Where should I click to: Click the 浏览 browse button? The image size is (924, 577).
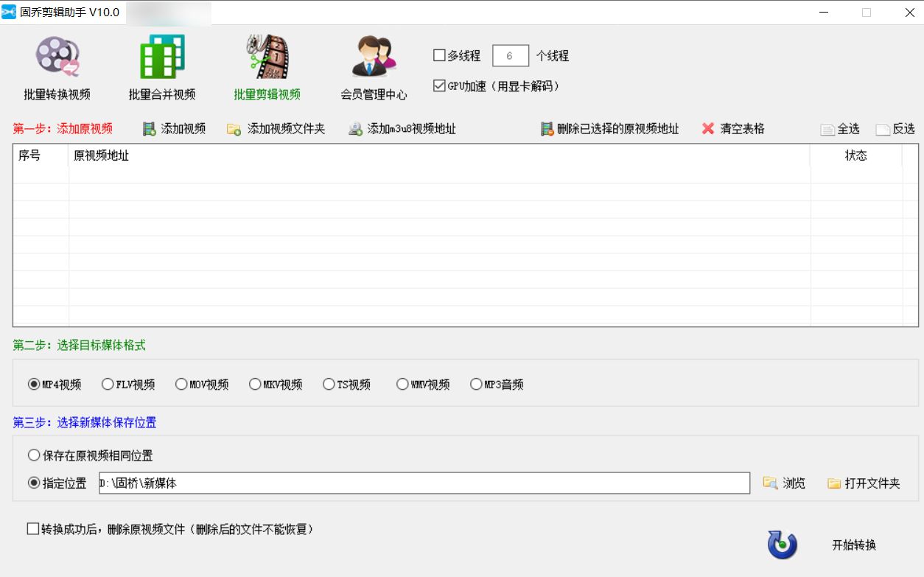pyautogui.click(x=784, y=483)
